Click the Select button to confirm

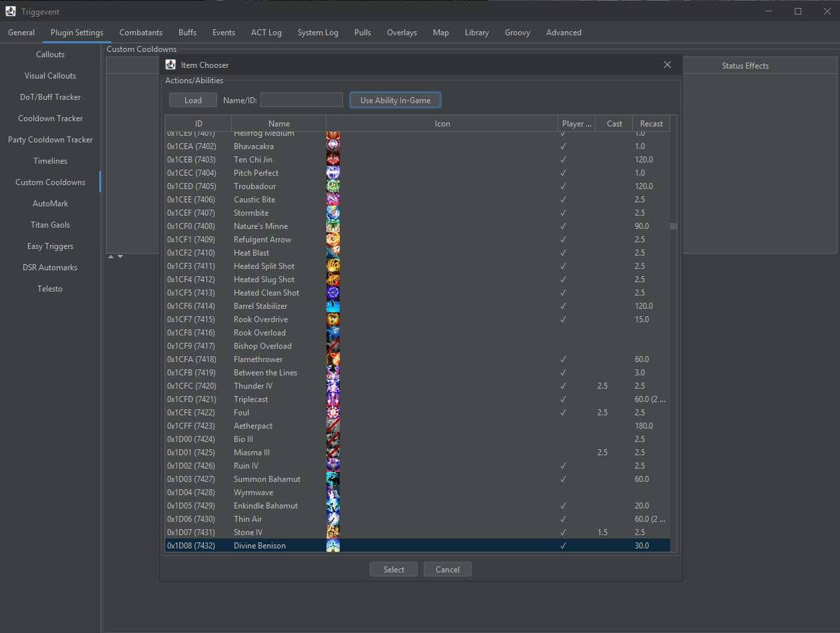pyautogui.click(x=393, y=569)
